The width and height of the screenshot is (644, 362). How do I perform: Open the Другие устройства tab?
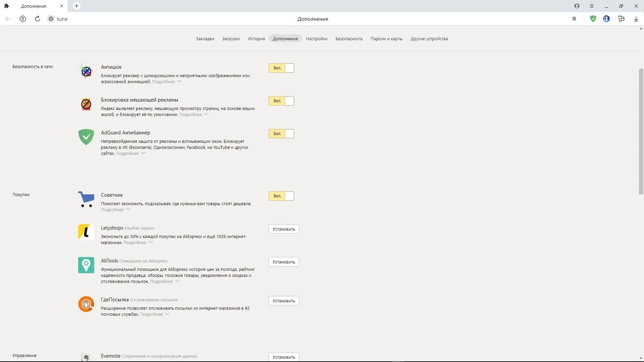click(x=429, y=39)
